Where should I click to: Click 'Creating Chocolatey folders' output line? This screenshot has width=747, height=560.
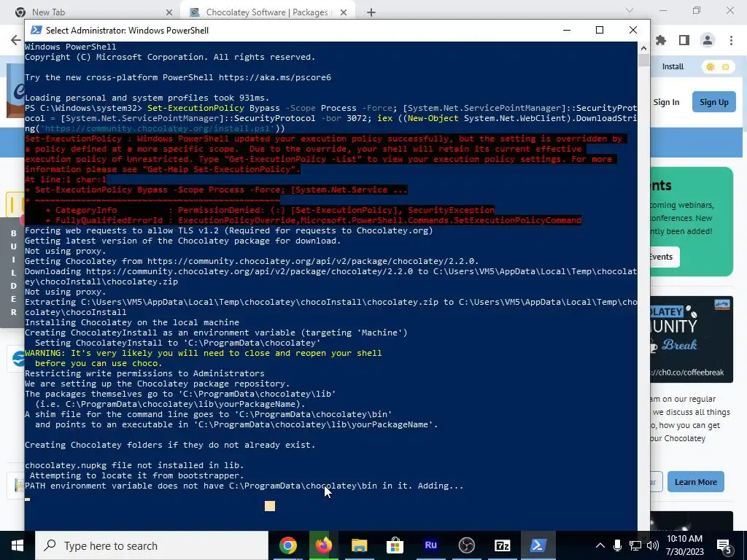(x=170, y=445)
